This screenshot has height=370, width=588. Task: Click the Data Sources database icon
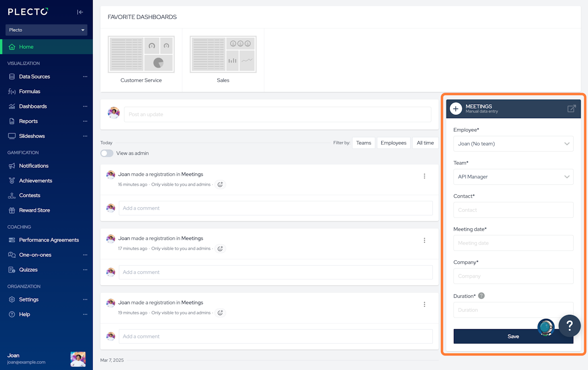(12, 77)
